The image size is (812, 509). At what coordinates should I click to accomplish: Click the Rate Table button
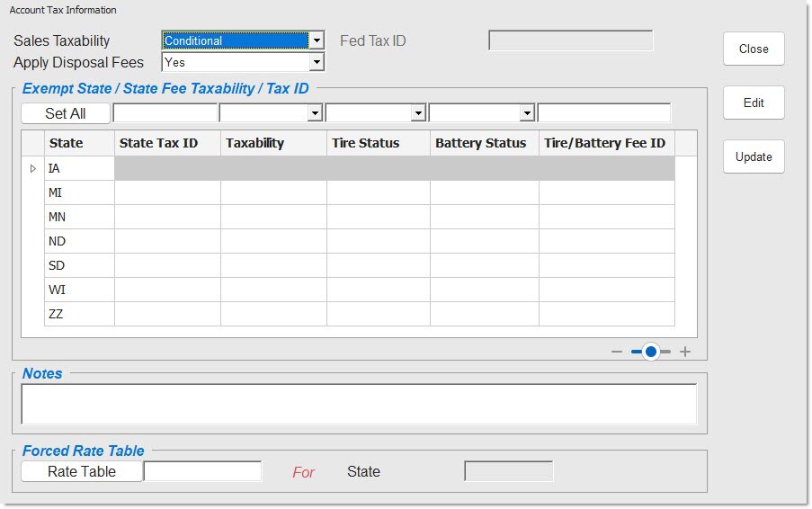(x=82, y=471)
